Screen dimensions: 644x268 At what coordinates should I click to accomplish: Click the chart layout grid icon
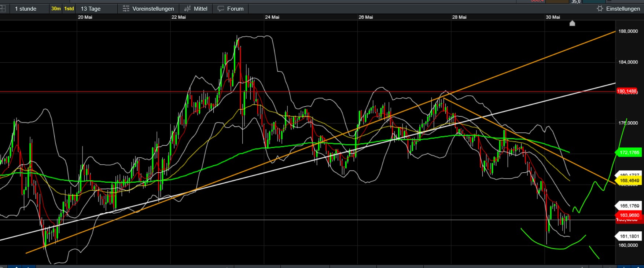coord(3,8)
